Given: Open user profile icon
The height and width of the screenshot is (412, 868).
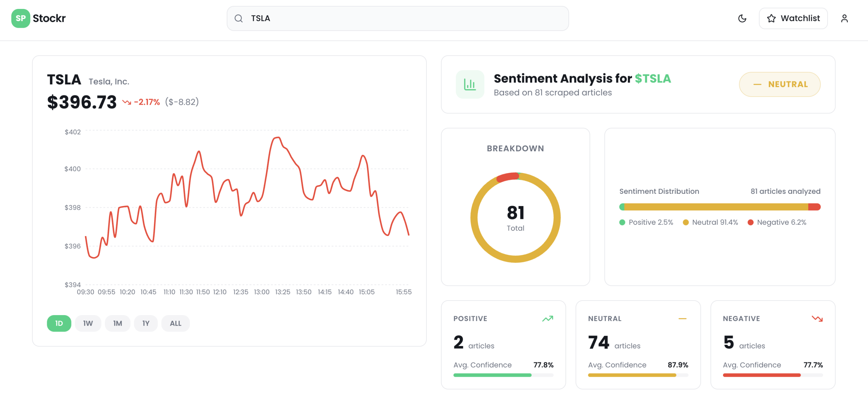Looking at the screenshot, I should pos(844,18).
